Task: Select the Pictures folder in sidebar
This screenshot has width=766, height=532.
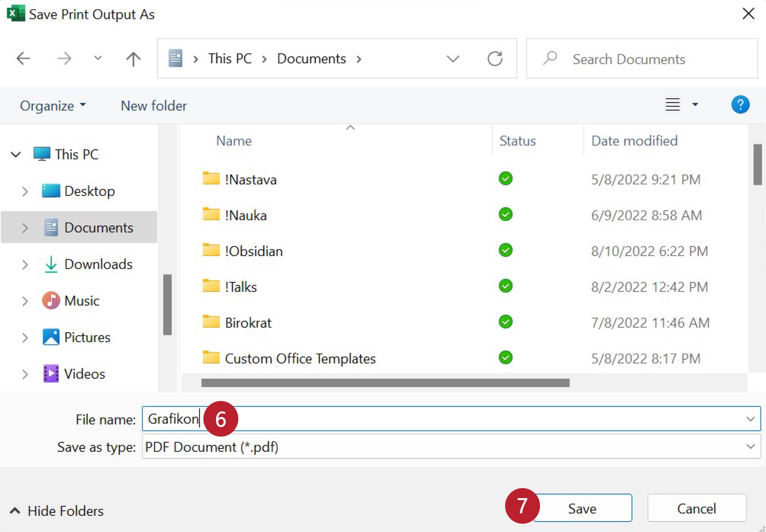Action: (x=87, y=338)
